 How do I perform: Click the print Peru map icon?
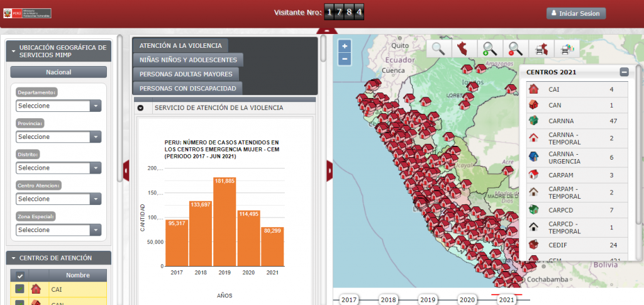(x=540, y=48)
